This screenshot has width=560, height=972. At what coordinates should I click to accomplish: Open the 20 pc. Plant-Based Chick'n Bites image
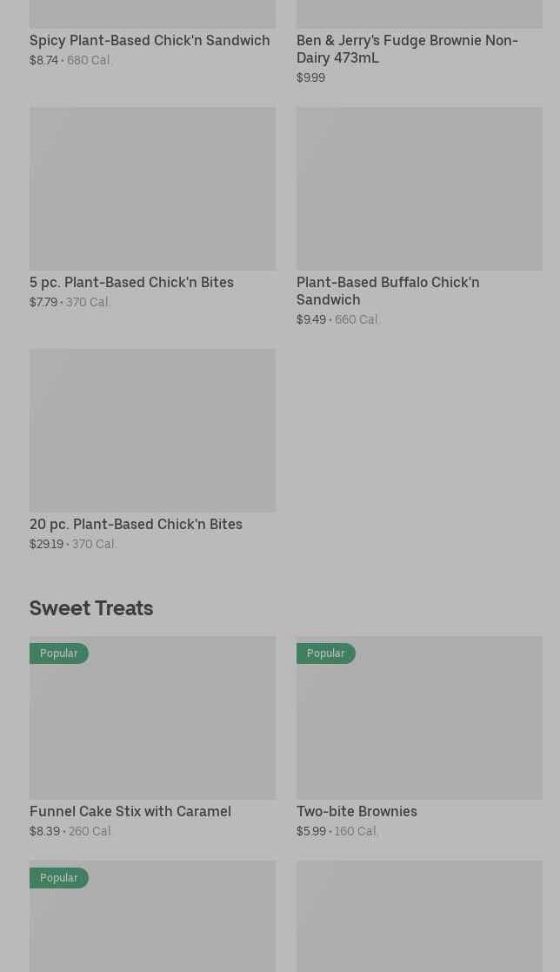pyautogui.click(x=152, y=430)
